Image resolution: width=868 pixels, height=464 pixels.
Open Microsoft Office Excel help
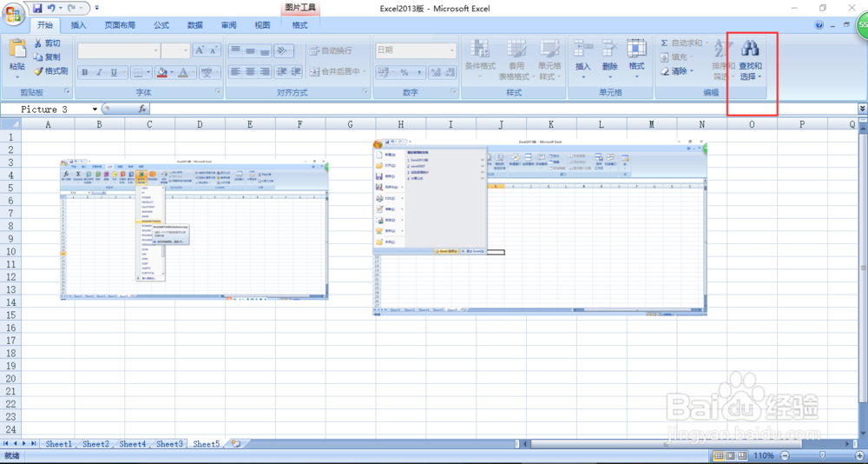click(820, 25)
